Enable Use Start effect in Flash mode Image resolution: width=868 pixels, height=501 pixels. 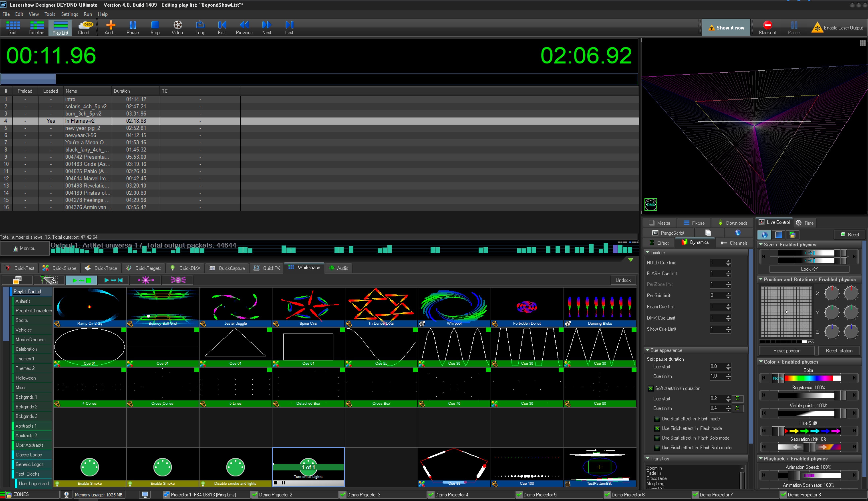657,419
